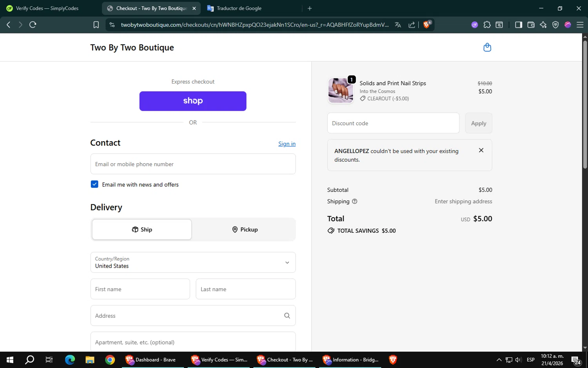Click the volume speaker tray icon
Screen dimensions: 588x368
518,360
